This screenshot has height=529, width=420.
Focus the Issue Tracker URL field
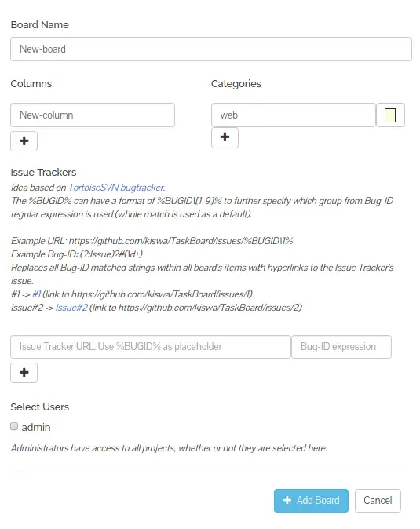pos(151,347)
